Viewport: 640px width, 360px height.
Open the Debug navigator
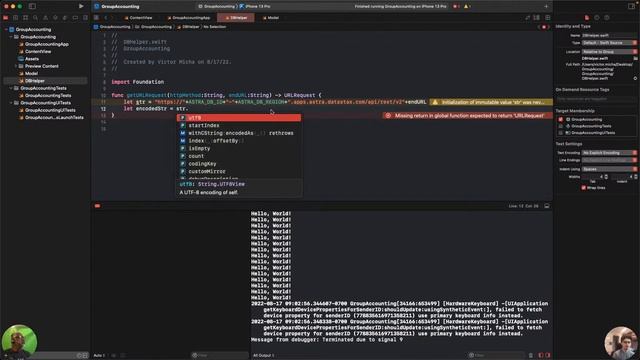(x=65, y=18)
